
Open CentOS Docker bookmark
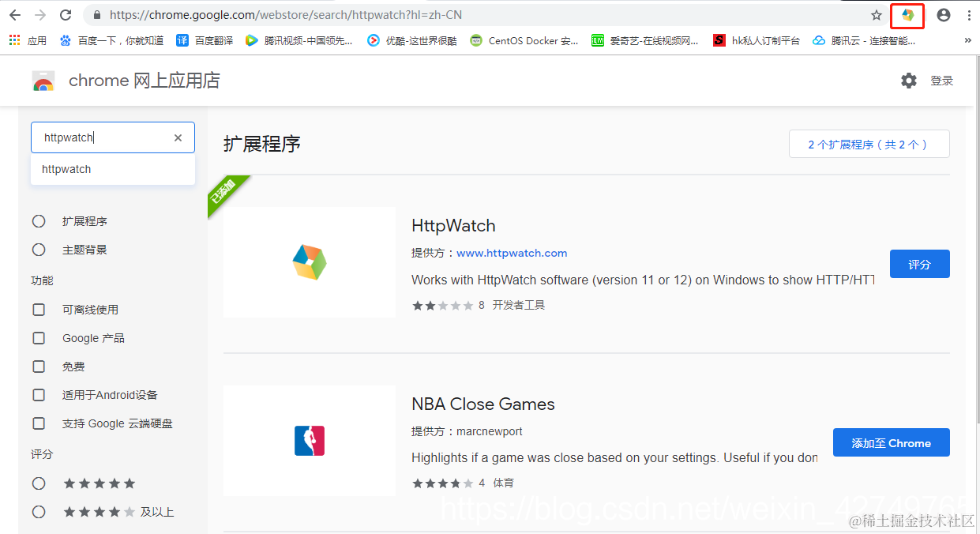tap(524, 40)
